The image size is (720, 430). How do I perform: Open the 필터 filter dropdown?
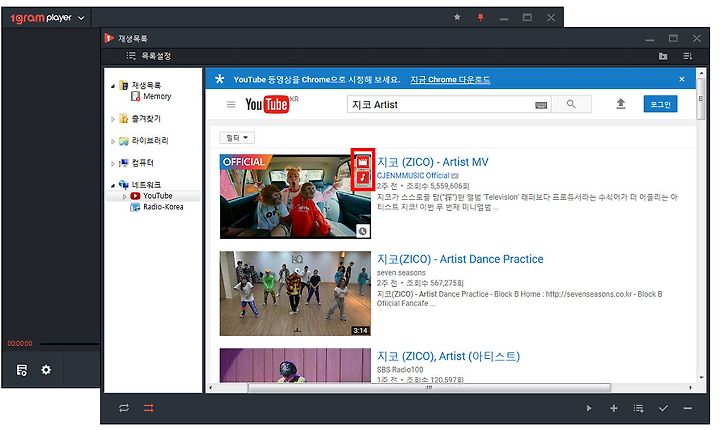(x=237, y=137)
